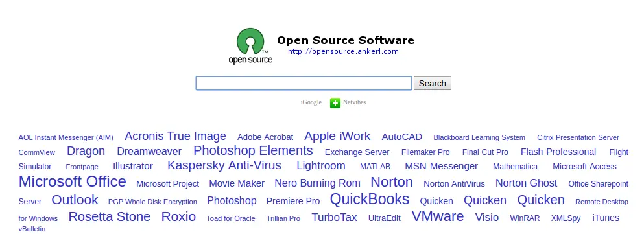
Task: Click the VMware tag
Action: coord(438,216)
